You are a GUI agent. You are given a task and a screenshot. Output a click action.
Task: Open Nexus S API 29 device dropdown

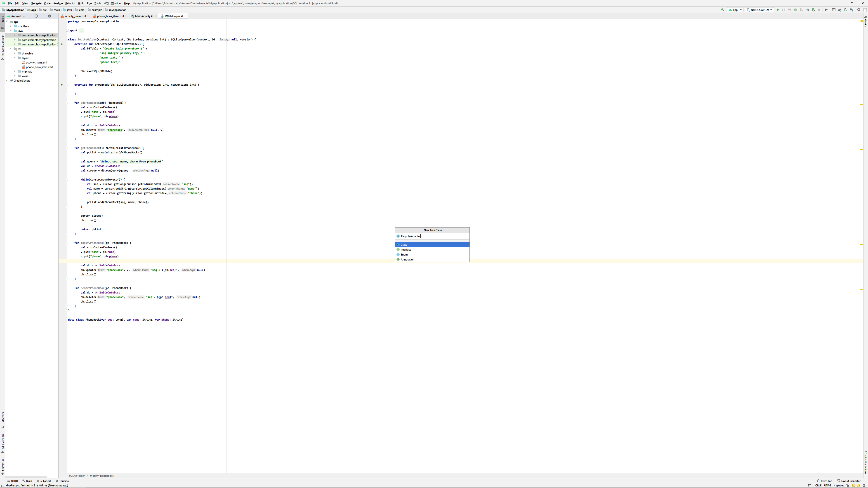point(759,10)
